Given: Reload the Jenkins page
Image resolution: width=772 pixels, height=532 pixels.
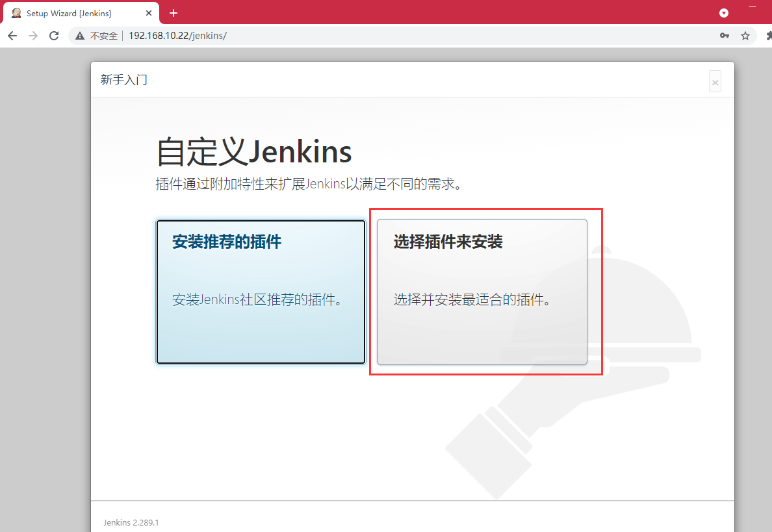Looking at the screenshot, I should pos(54,36).
